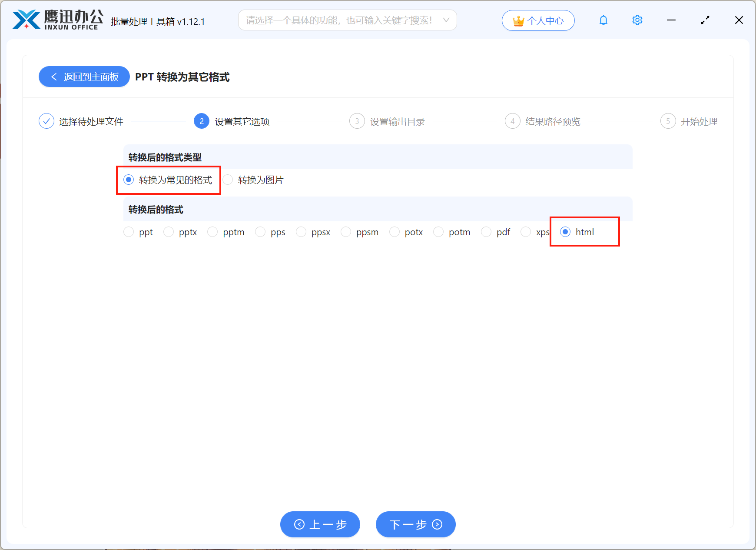The height and width of the screenshot is (550, 756).
Task: Select the potm format radio
Action: point(438,232)
